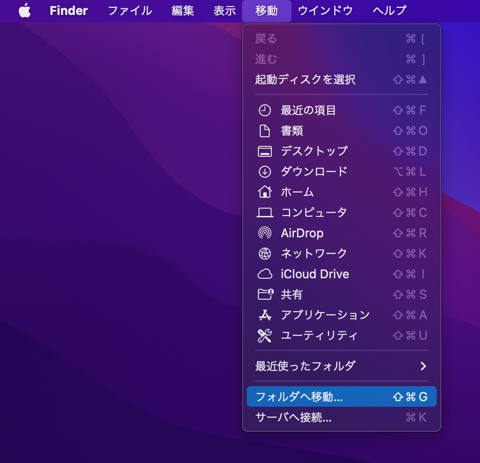
Task: Select 共有 menu entry
Action: (x=342, y=294)
